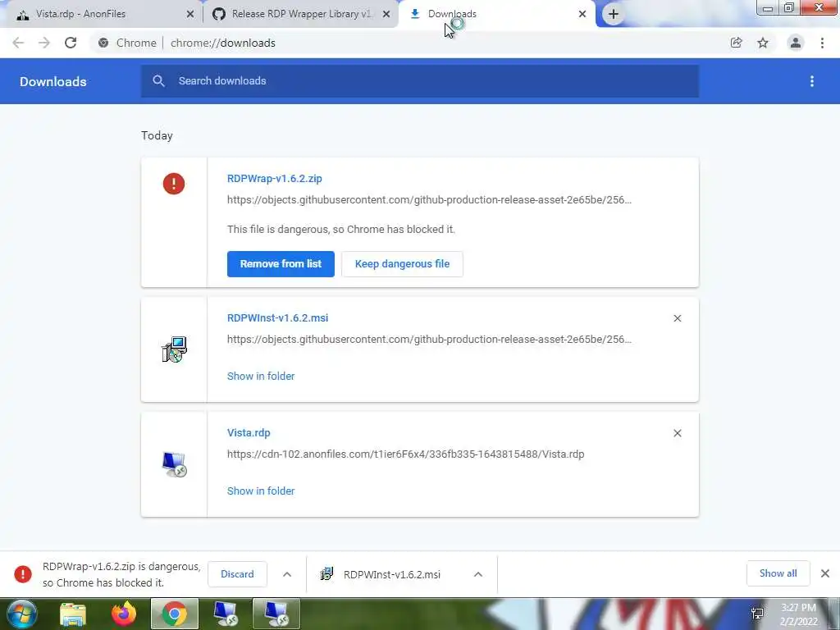Open second Remote Desktop taskbar icon
This screenshot has width=840, height=630.
[x=276, y=614]
